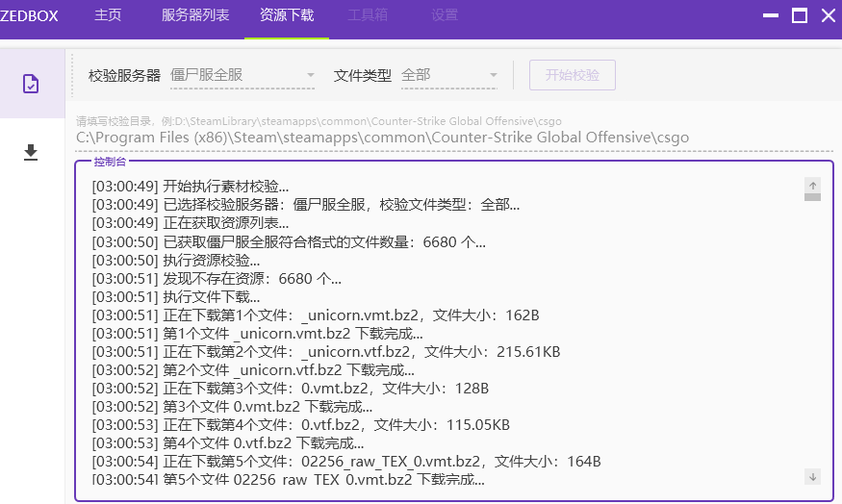Click the 控制台 panel label
The image size is (842, 504).
[110, 162]
